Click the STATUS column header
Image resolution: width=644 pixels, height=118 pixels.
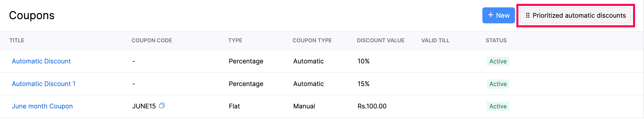[496, 41]
